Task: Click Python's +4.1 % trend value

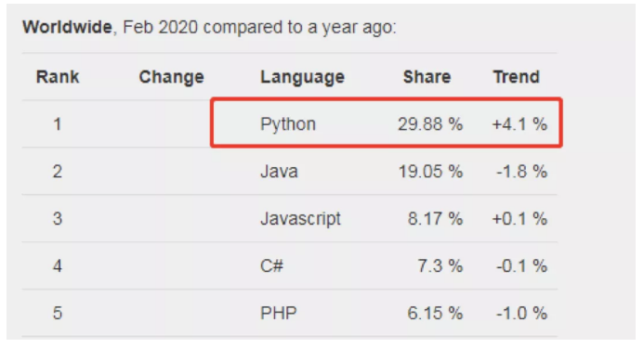Action: click(519, 124)
